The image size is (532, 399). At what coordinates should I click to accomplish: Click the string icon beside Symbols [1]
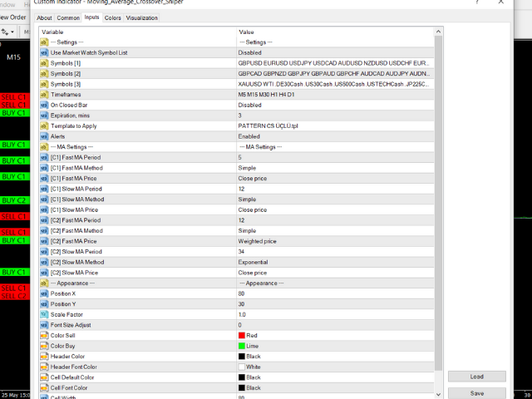pyautogui.click(x=44, y=63)
